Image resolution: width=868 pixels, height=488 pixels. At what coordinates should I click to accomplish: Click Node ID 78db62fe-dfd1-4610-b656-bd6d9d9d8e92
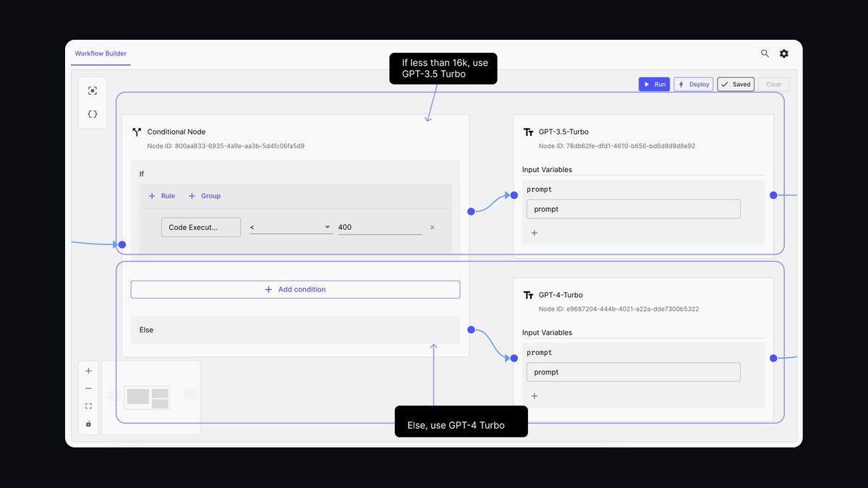617,146
